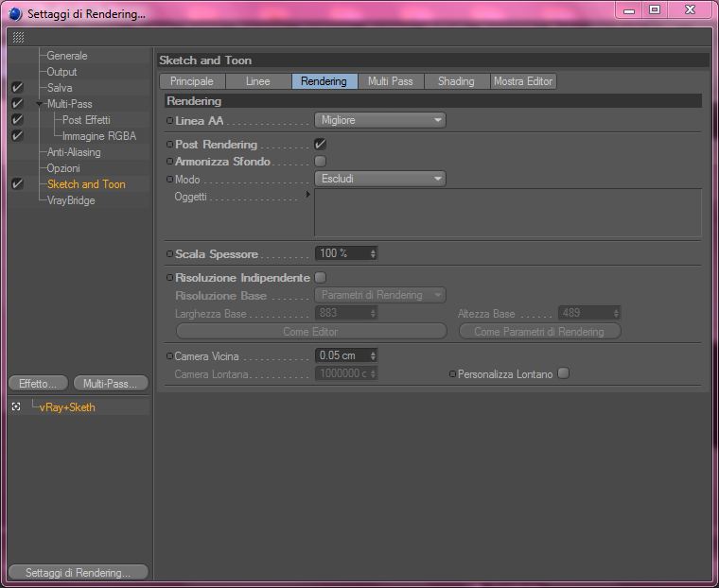Select Output in the settings tree
Viewport: 719px width, 588px height.
pos(61,72)
